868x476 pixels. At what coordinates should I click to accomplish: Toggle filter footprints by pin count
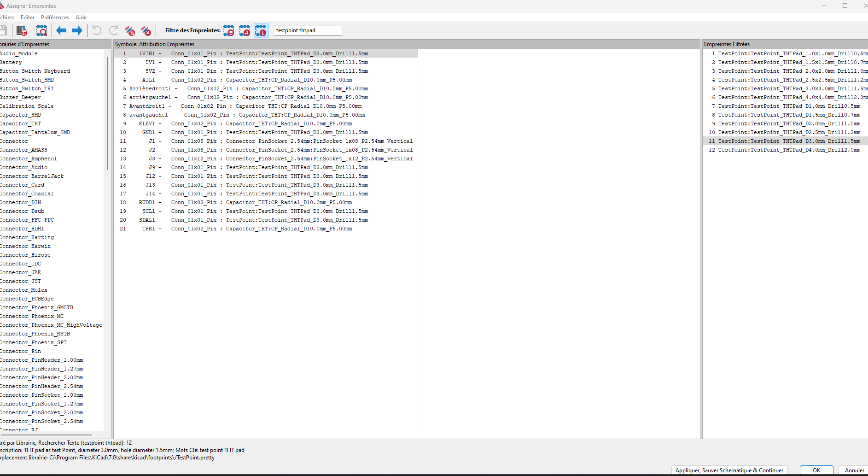(245, 31)
